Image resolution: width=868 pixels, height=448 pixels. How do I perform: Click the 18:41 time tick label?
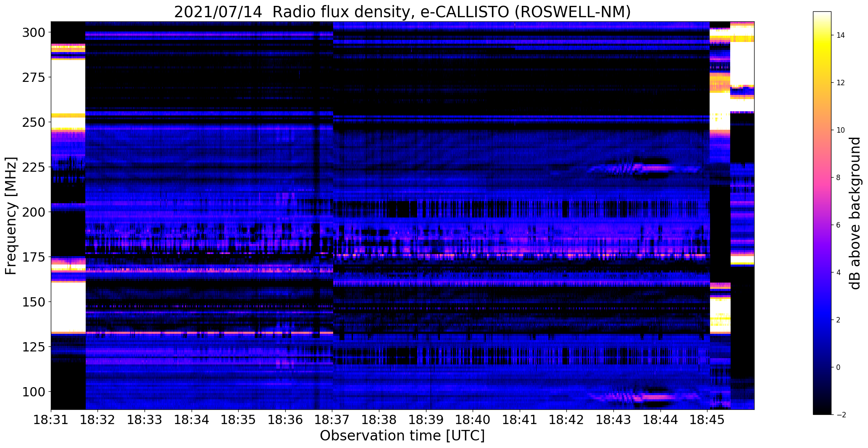pyautogui.click(x=520, y=420)
